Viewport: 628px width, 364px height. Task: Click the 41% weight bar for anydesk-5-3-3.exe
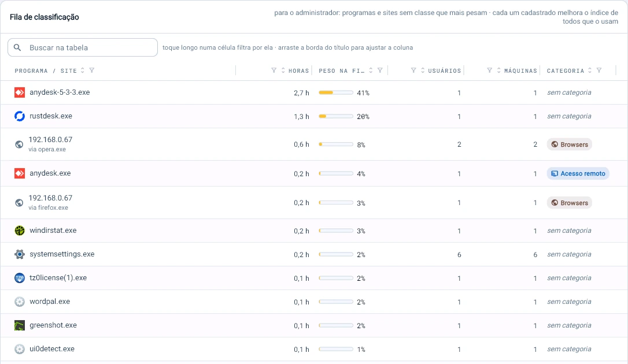coord(335,93)
